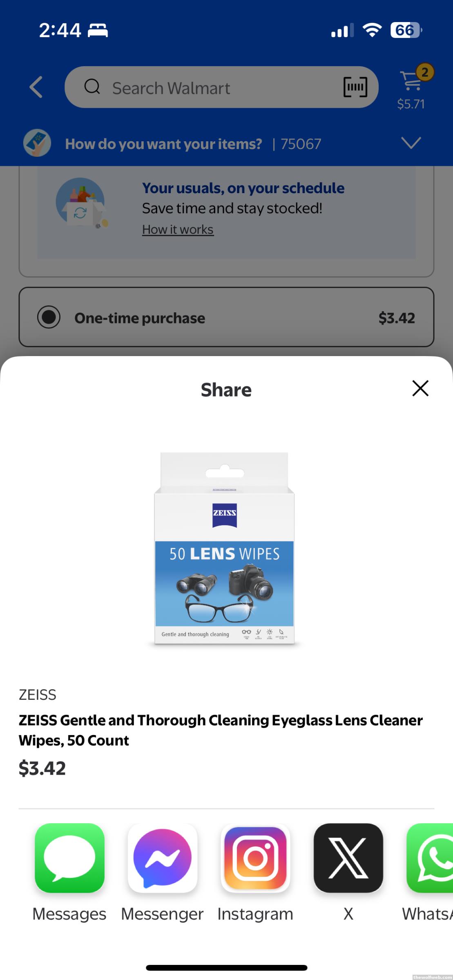Screen dimensions: 453x980
Task: Focus the Search Walmart field
Action: click(x=221, y=87)
